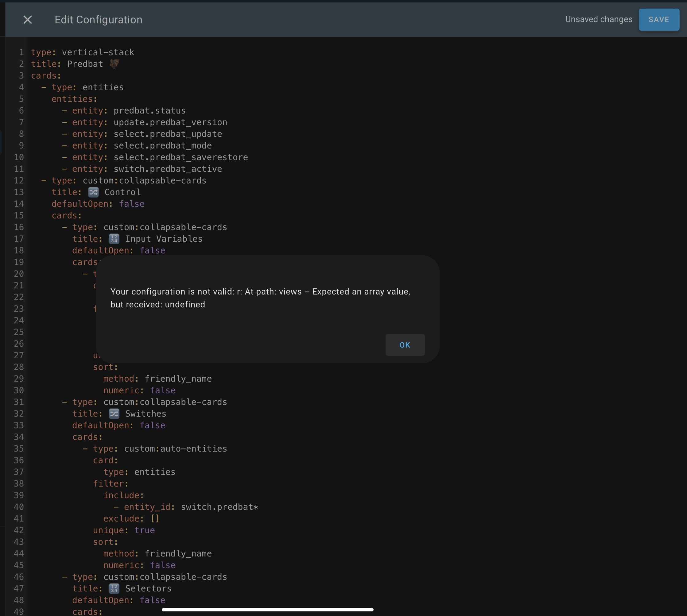Click 'update.predbat_version' on line 7
687x616 pixels.
(x=170, y=122)
